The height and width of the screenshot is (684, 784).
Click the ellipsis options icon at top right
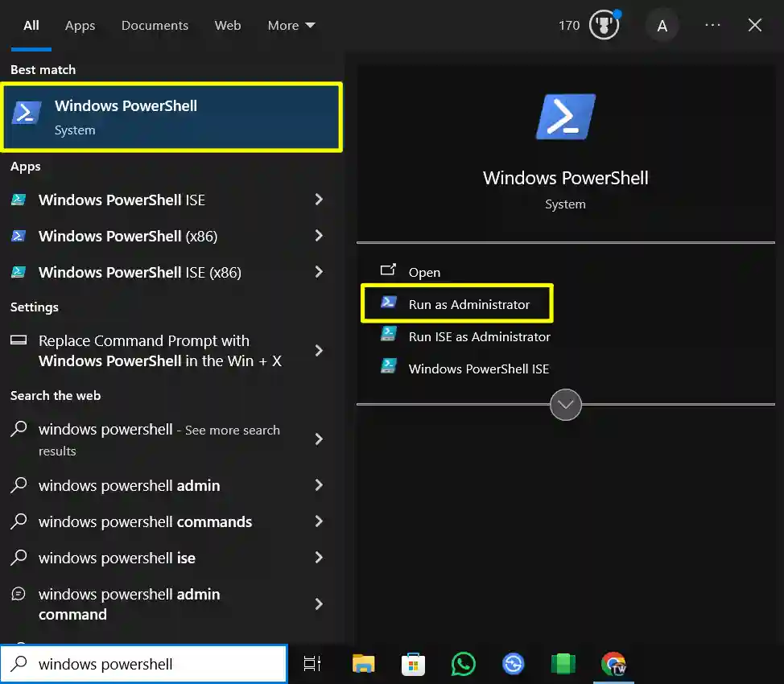(x=712, y=25)
